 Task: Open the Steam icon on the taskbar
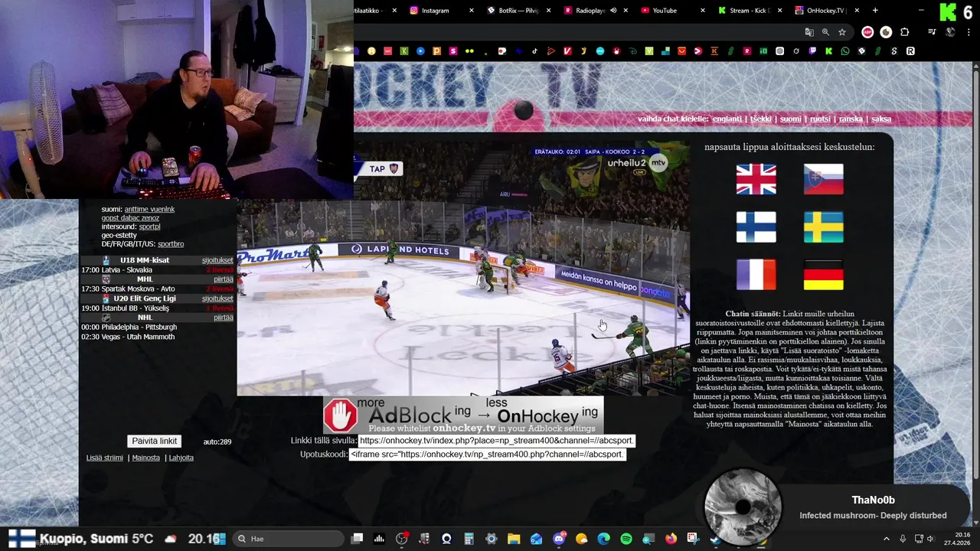715,539
